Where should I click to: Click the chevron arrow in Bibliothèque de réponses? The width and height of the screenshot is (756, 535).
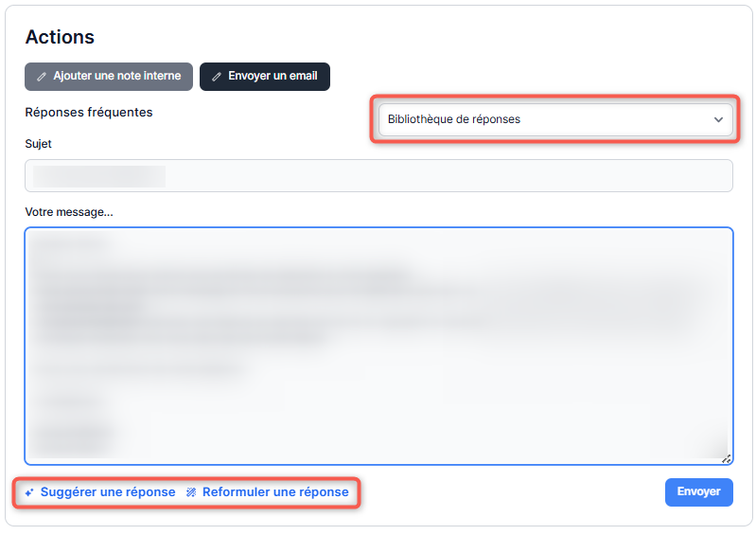pyautogui.click(x=718, y=120)
